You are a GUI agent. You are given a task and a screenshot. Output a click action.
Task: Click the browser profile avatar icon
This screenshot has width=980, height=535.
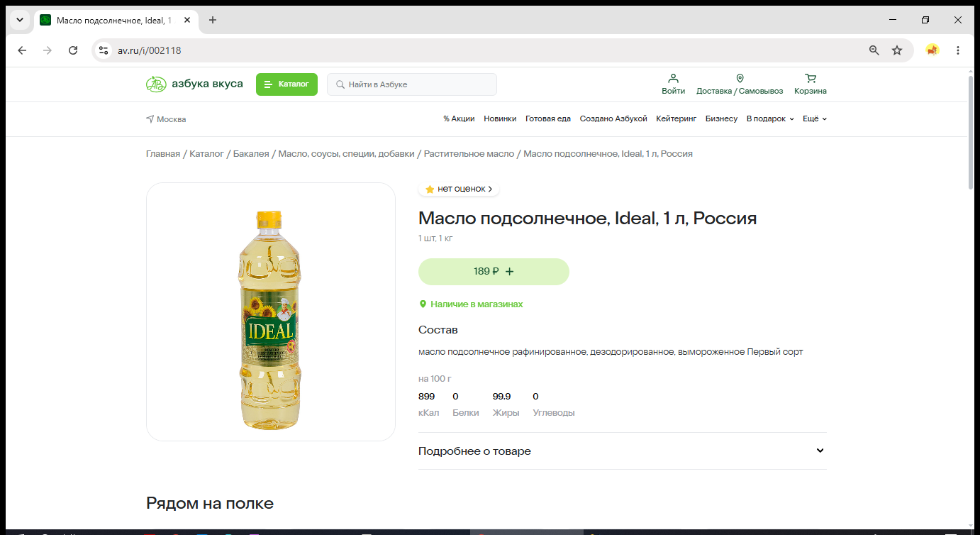(x=932, y=50)
